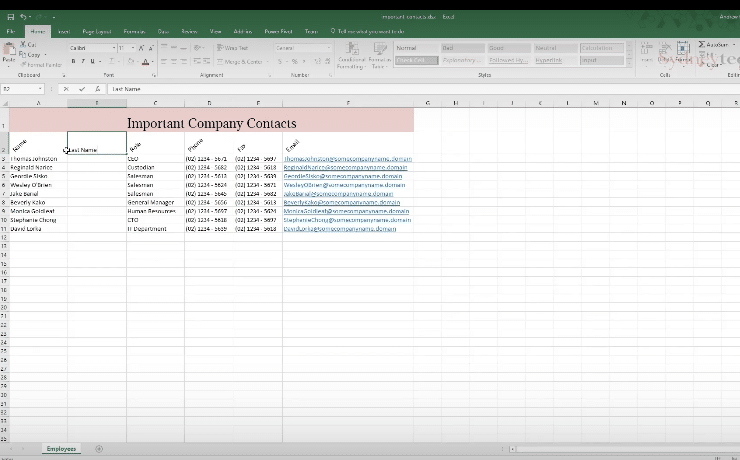Open the Font dialog launcher
The image size is (740, 460).
pos(154,75)
